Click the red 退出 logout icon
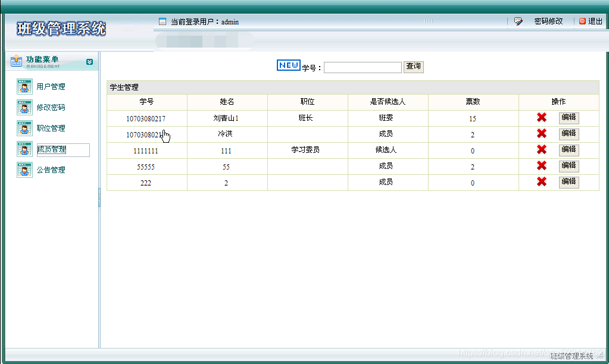The height and width of the screenshot is (364, 609). 582,21
